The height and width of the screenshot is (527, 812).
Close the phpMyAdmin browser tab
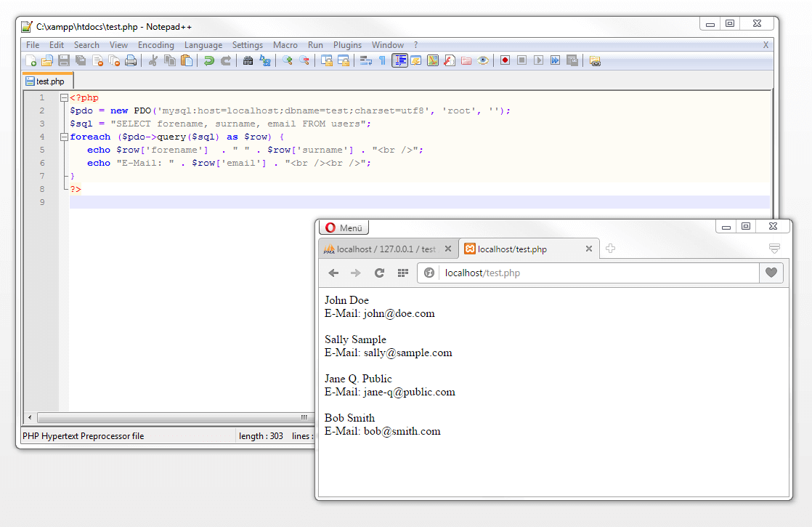tap(448, 249)
